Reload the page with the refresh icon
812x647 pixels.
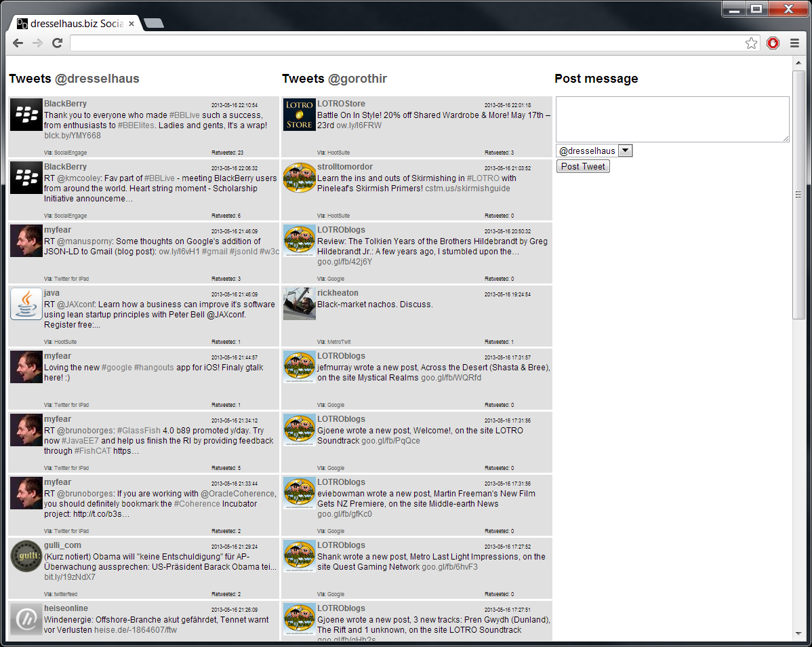(x=57, y=43)
